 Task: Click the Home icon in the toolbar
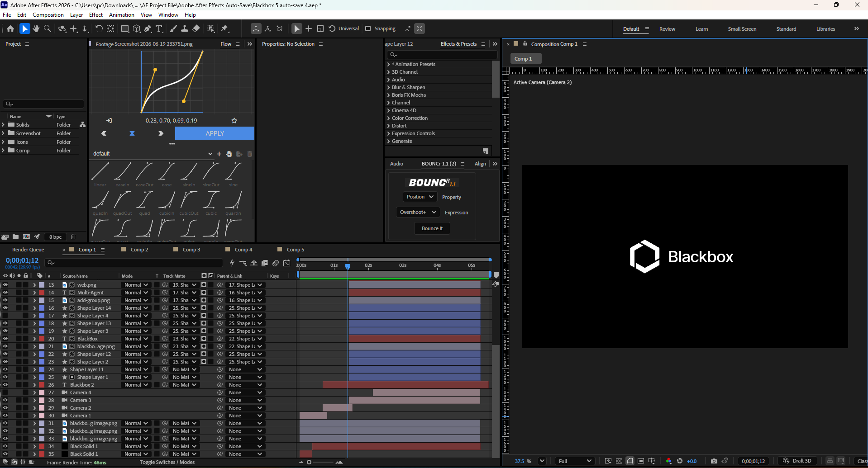click(10, 28)
